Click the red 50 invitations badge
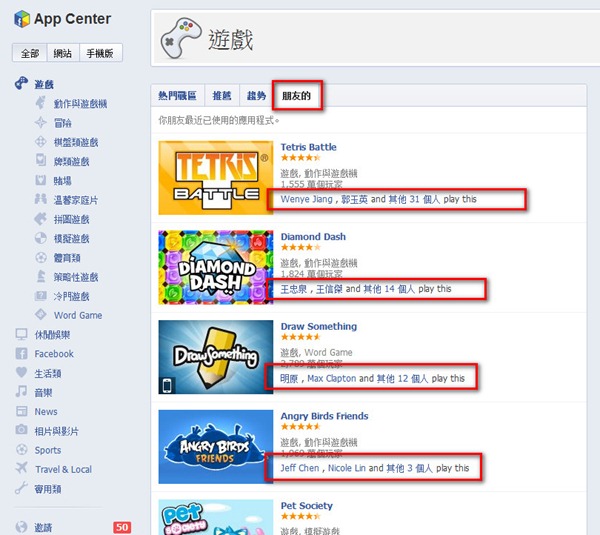Viewport: 600px width, 535px height. (x=122, y=527)
